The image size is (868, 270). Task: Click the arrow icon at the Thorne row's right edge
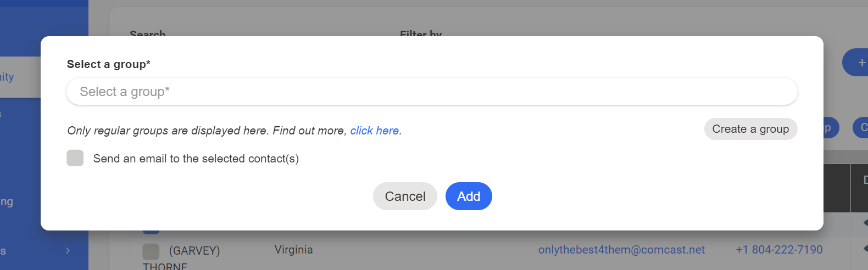[x=865, y=250]
